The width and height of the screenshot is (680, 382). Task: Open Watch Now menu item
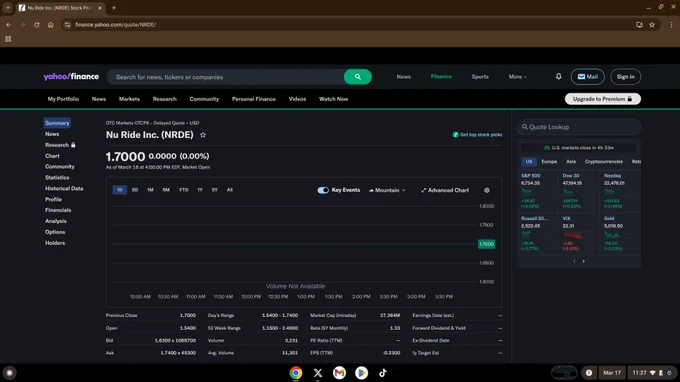click(333, 99)
